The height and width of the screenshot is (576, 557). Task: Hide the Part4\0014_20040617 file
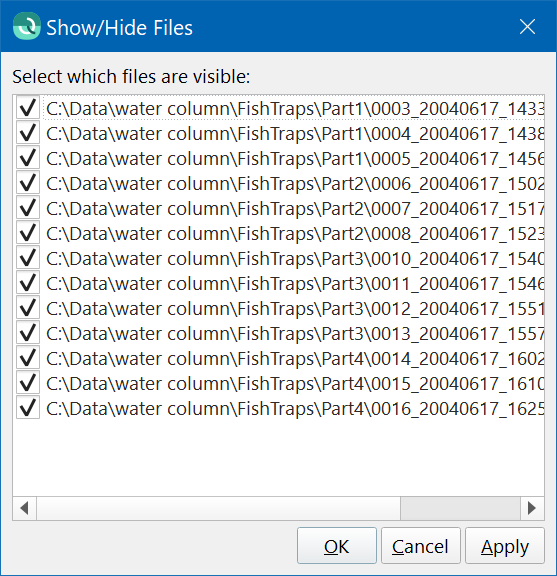[x=28, y=357]
